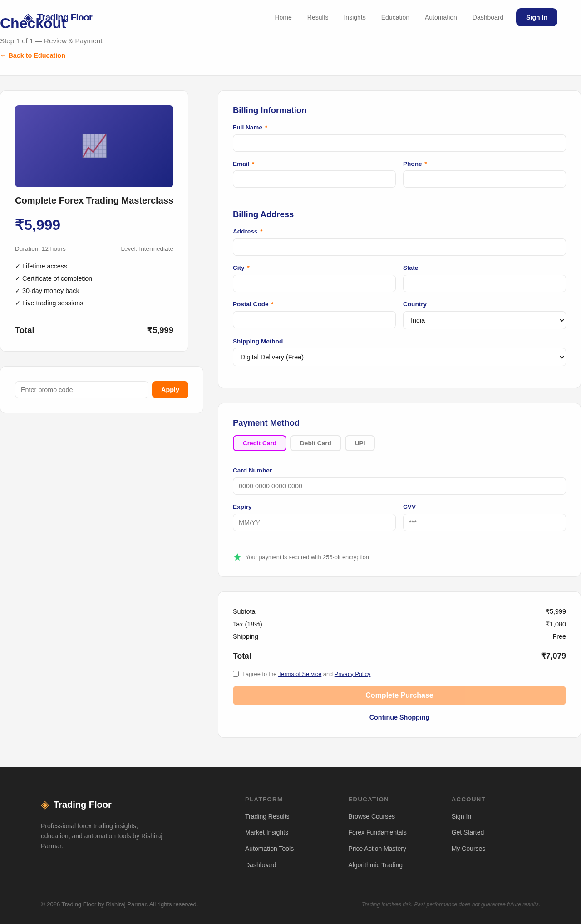Open Home in the top navigation
Screen dimensions: 581x924
coord(283,17)
